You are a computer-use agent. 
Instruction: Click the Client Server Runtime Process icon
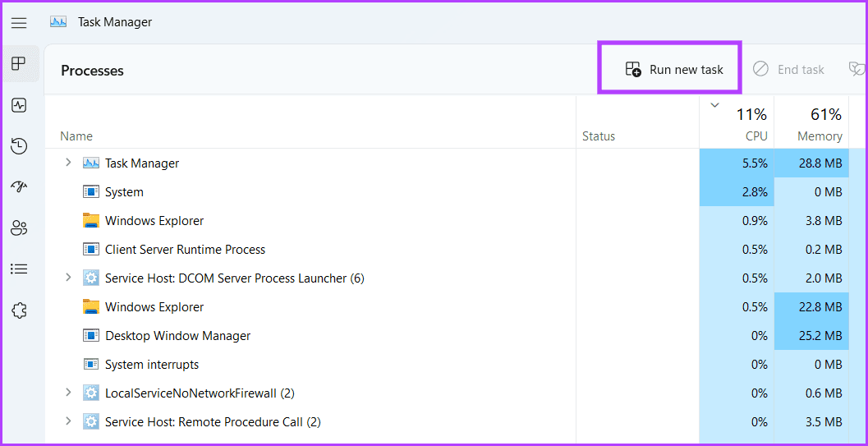coord(90,250)
